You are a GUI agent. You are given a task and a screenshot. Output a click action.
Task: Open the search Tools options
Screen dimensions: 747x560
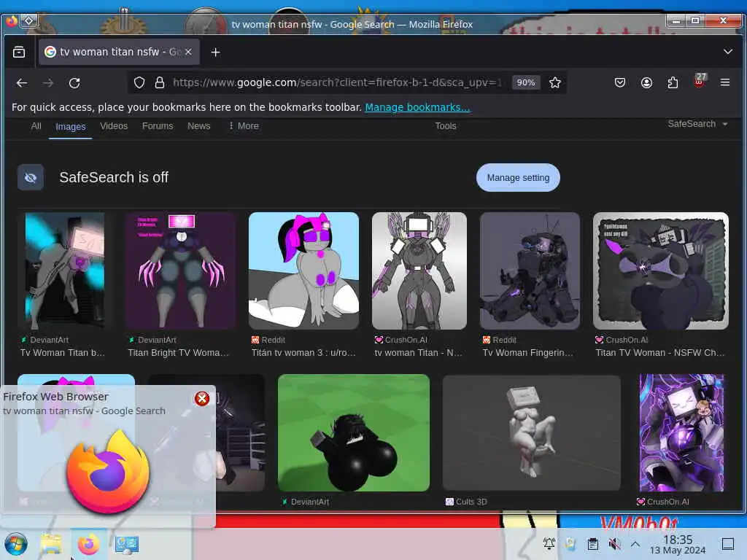coord(446,126)
